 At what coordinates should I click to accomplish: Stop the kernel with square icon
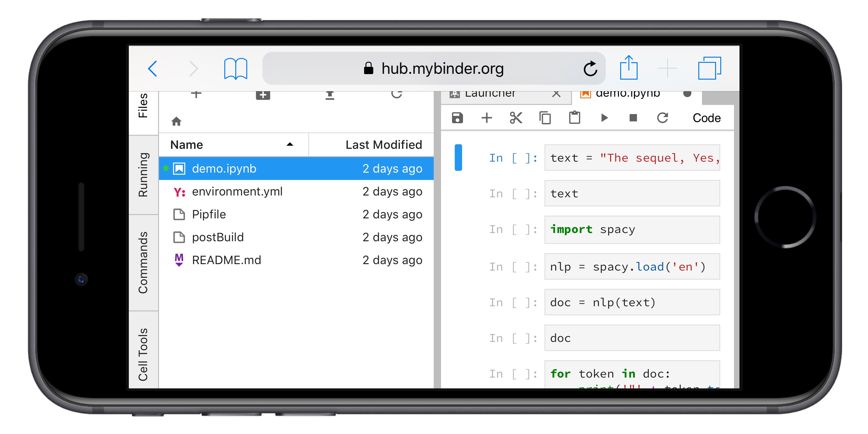click(x=633, y=118)
